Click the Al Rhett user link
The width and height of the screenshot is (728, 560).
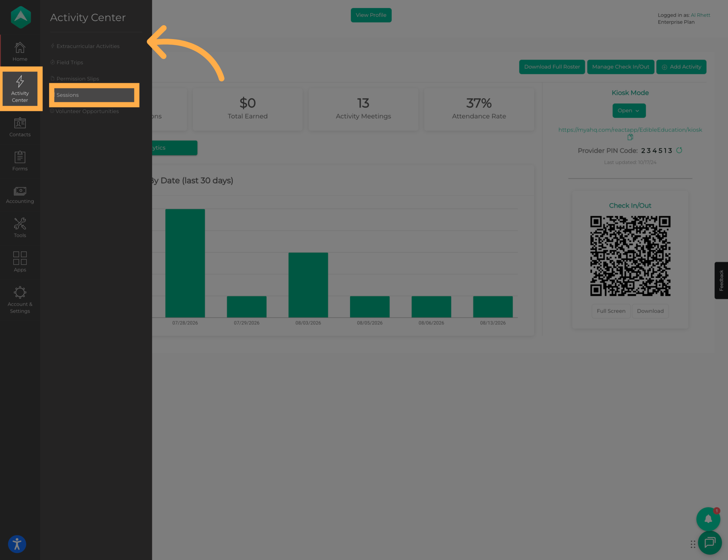coord(700,15)
